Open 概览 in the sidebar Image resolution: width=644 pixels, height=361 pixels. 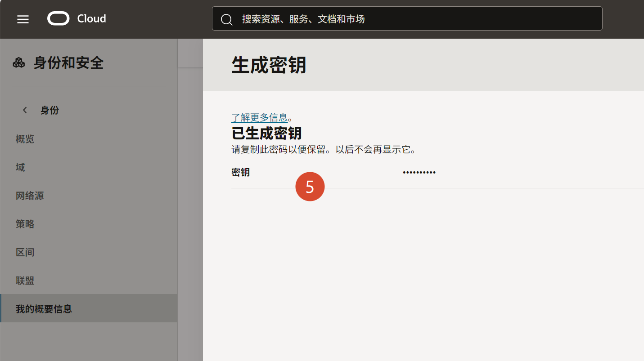coord(25,139)
